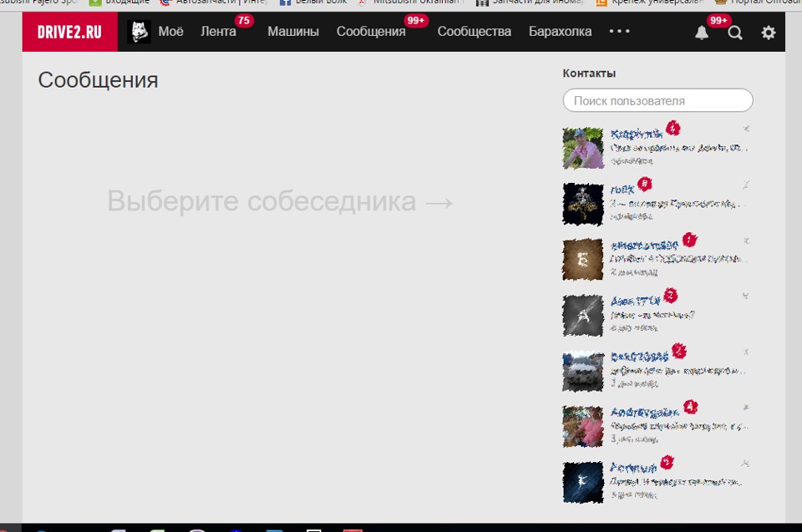
Task: Remove the dark blue figure contact via x
Action: [x=746, y=464]
